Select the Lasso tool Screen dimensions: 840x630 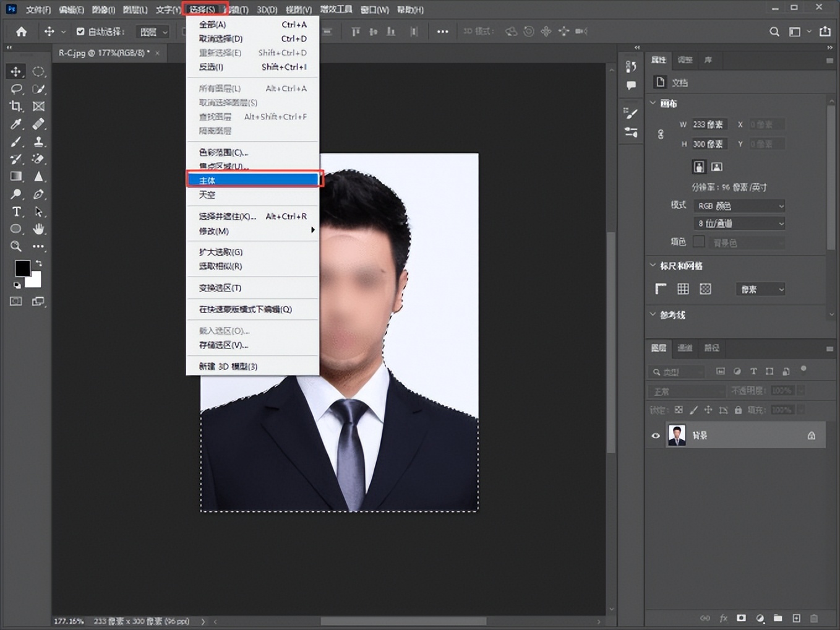pos(15,88)
